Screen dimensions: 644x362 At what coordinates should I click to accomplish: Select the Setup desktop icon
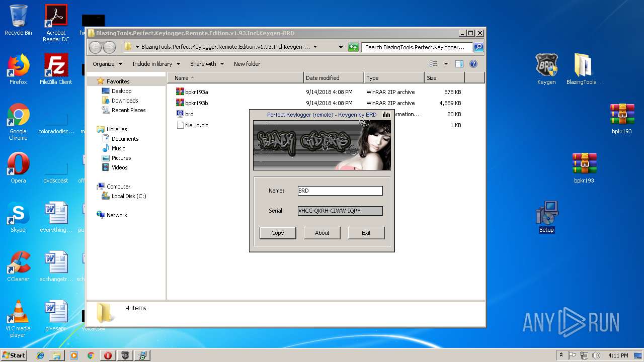point(546,218)
